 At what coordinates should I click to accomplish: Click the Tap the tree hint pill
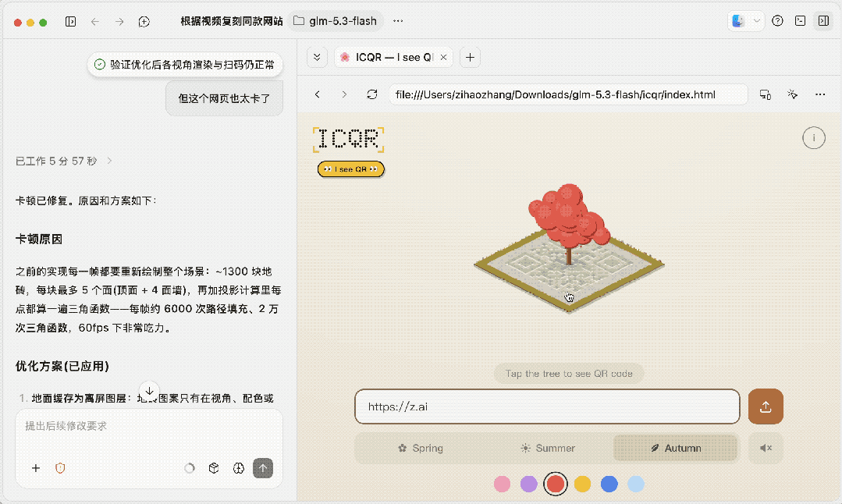pyautogui.click(x=569, y=374)
